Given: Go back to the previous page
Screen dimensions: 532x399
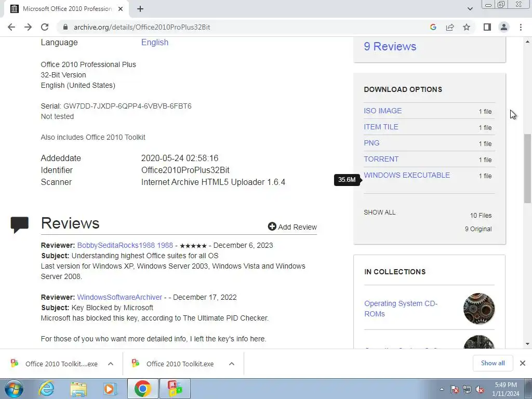Looking at the screenshot, I should coord(11,27).
